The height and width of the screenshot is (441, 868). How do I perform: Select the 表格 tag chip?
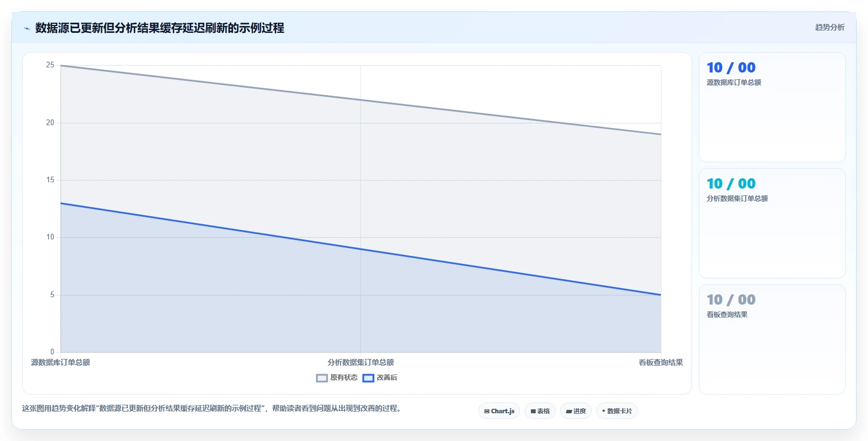click(x=540, y=411)
